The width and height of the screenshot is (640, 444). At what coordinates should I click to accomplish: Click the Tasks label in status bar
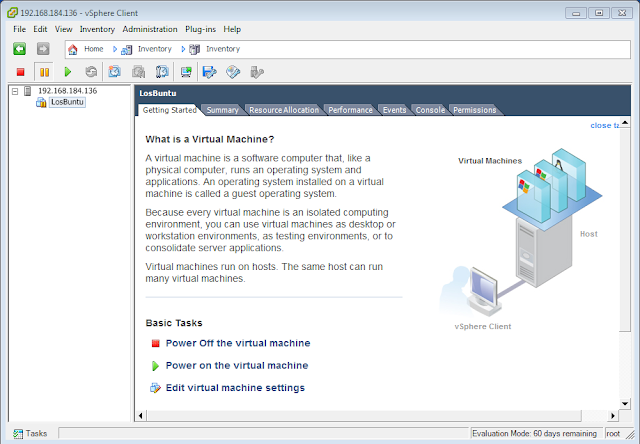[x=36, y=433]
